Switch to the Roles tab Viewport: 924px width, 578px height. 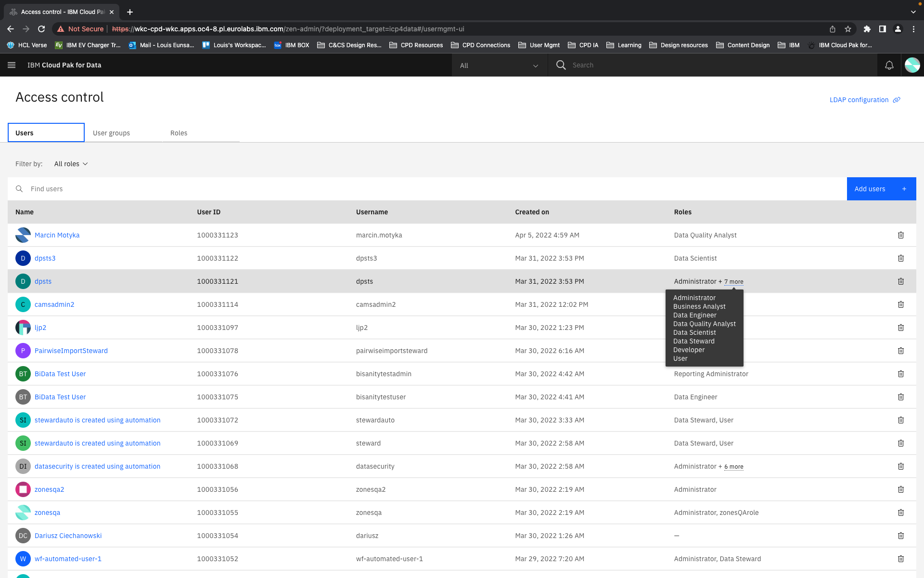coord(179,133)
